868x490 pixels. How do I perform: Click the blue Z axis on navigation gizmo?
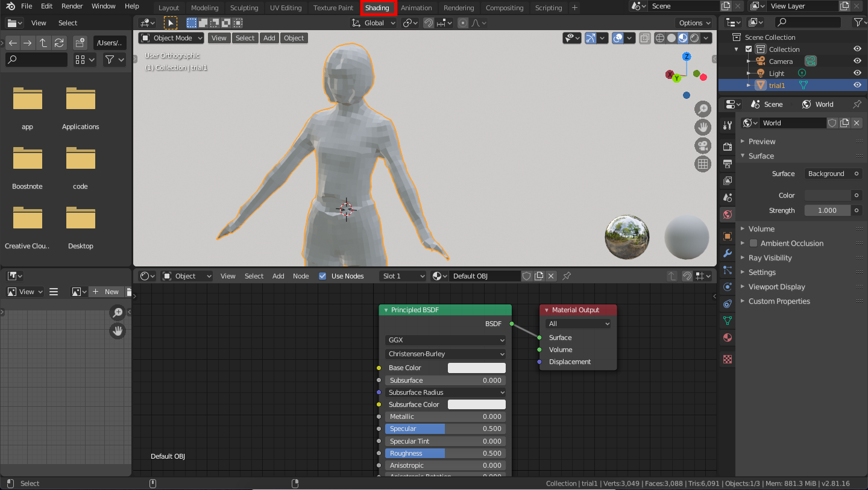pyautogui.click(x=686, y=57)
